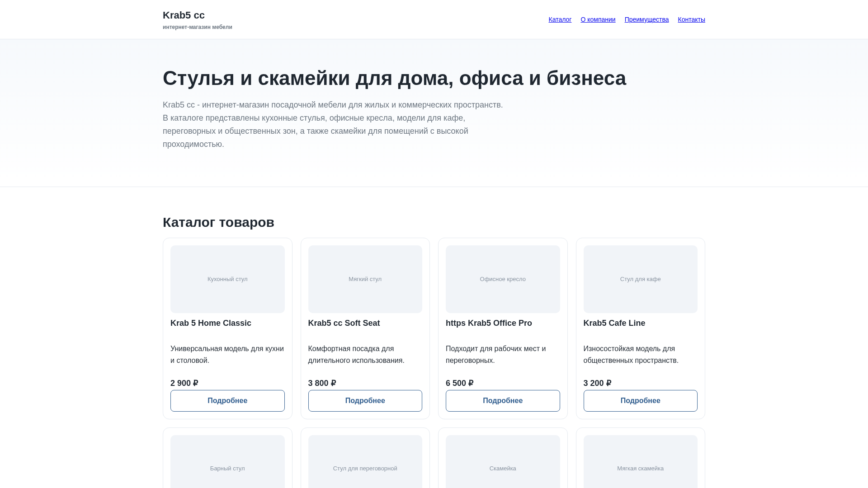Open the Офисное кресло product image
The width and height of the screenshot is (868, 488).
[x=503, y=279]
